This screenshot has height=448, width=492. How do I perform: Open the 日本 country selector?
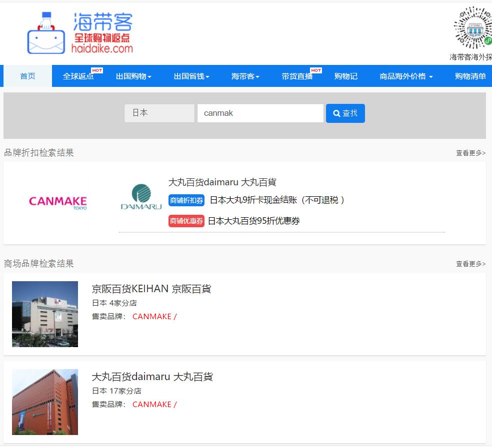159,113
